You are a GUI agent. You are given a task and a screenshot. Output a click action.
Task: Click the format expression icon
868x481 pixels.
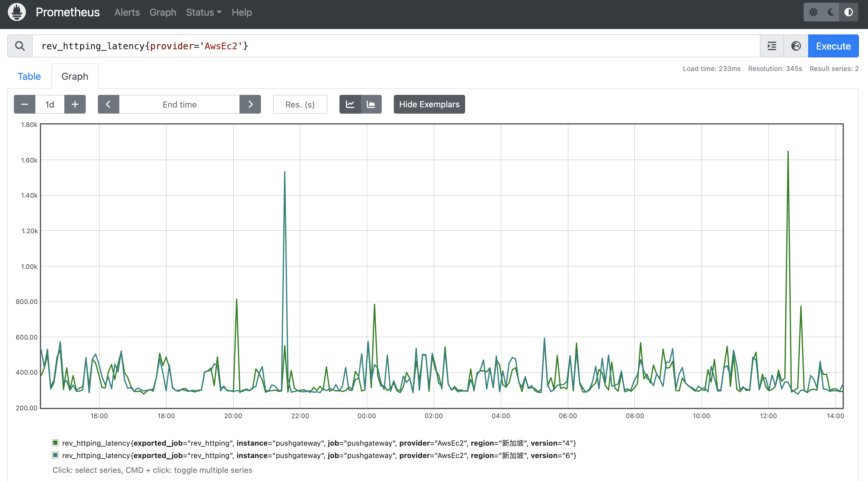[x=772, y=46]
